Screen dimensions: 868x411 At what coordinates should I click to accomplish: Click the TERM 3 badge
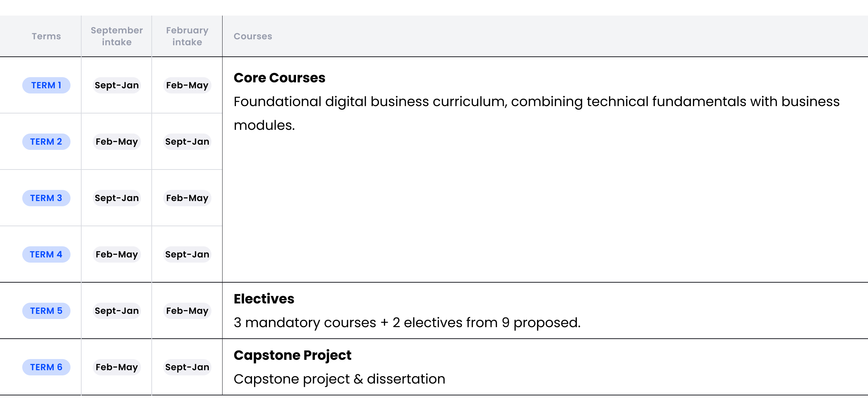tap(46, 198)
